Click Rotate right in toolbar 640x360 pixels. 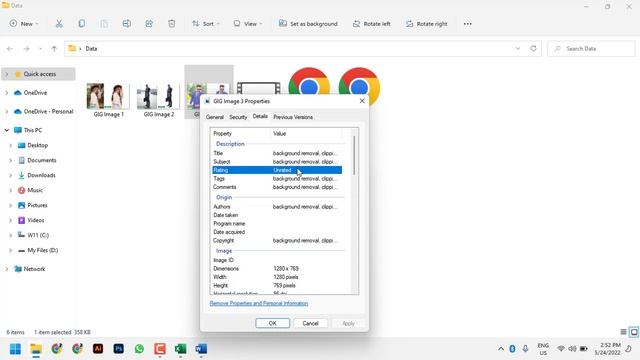(427, 24)
